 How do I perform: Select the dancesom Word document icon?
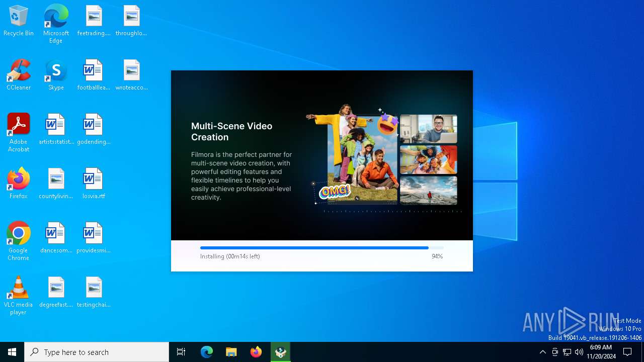coord(56,238)
